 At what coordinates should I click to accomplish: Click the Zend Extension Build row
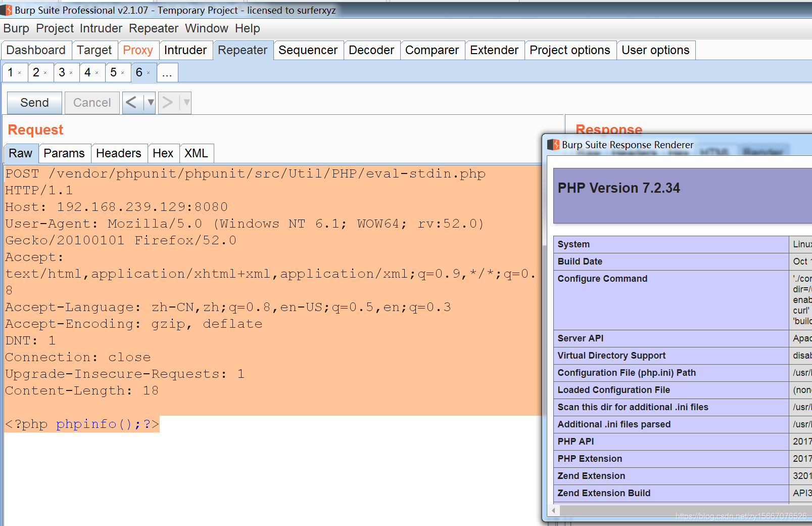point(683,493)
